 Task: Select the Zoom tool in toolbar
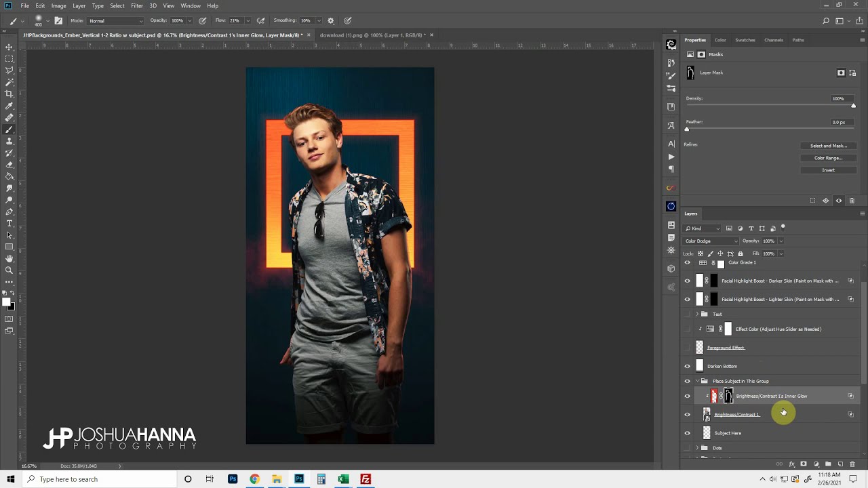point(9,270)
